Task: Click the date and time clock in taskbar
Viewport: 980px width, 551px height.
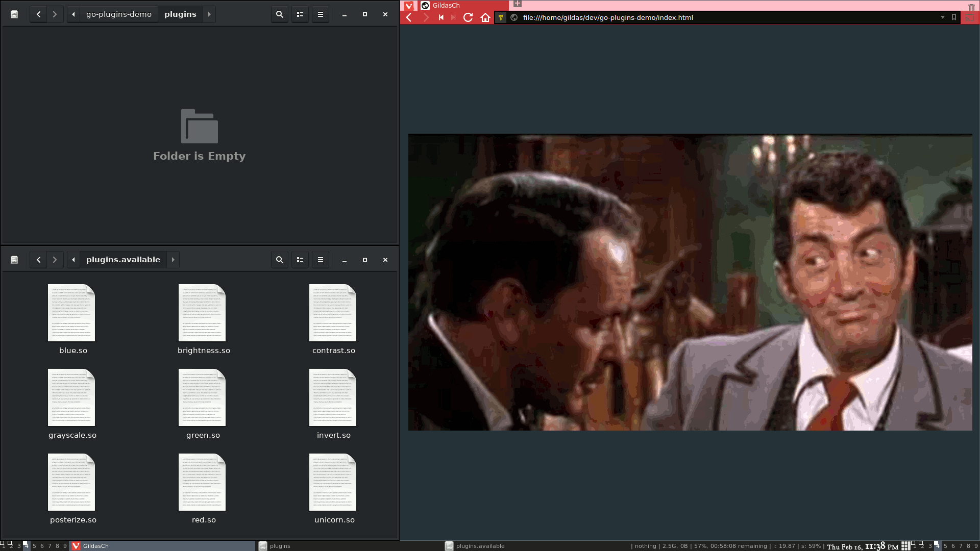Action: [x=862, y=546]
